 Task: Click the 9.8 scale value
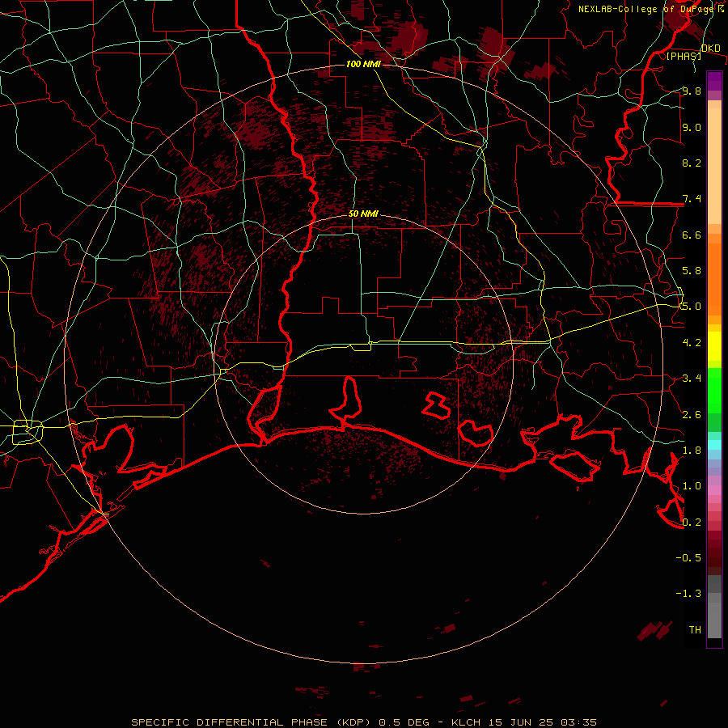point(692,91)
